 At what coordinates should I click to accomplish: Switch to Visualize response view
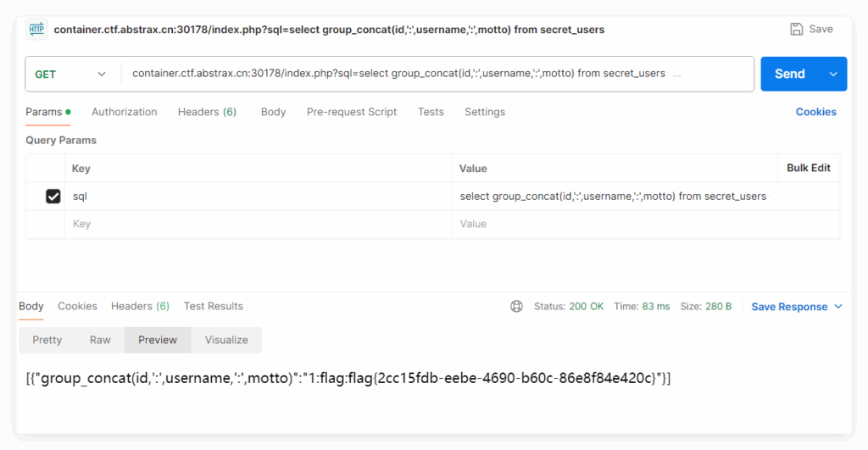tap(226, 340)
